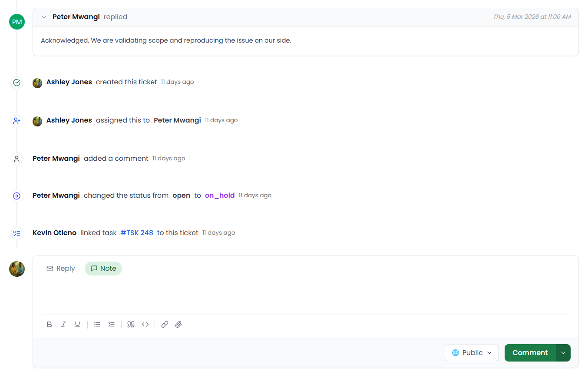Screen dimensions: 588x375
Task: Click the ticket creation checkmark icon
Action: point(17,82)
